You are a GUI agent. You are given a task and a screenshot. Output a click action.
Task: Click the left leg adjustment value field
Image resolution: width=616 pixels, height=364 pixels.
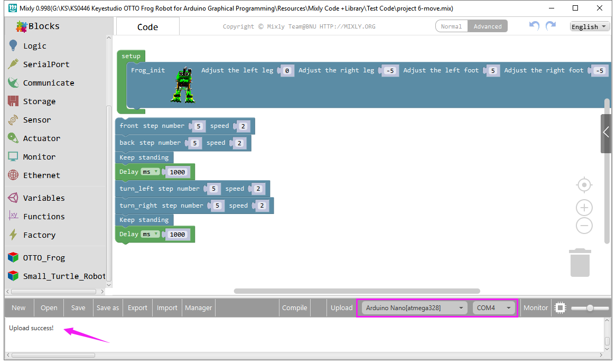(287, 71)
